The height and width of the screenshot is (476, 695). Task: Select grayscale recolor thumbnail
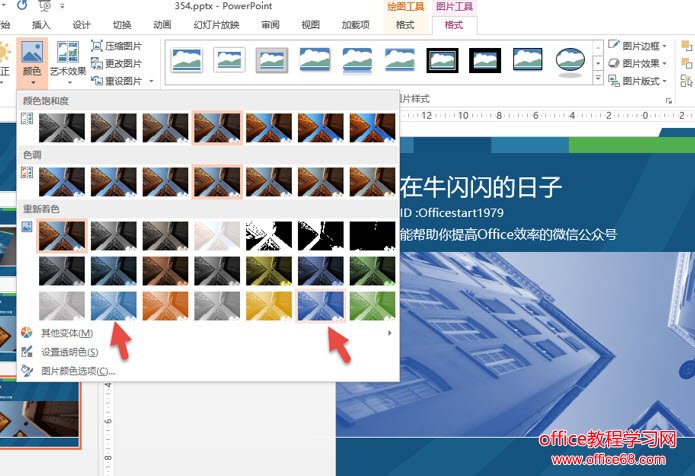113,236
